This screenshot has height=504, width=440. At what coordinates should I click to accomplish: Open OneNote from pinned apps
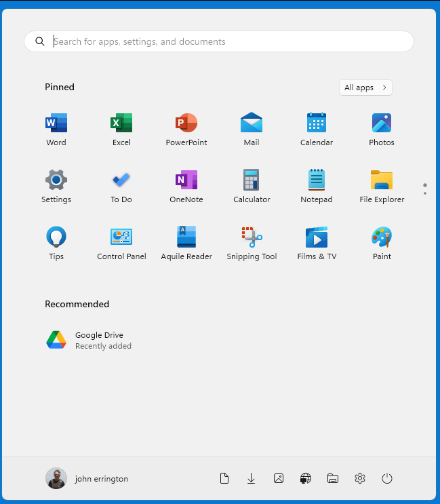click(186, 186)
